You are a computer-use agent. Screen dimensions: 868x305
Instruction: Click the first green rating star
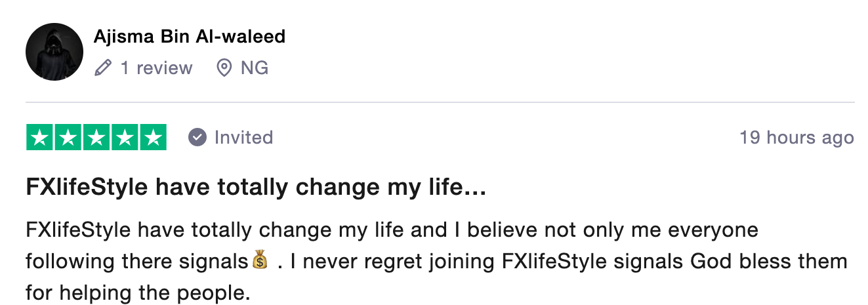pos(39,137)
